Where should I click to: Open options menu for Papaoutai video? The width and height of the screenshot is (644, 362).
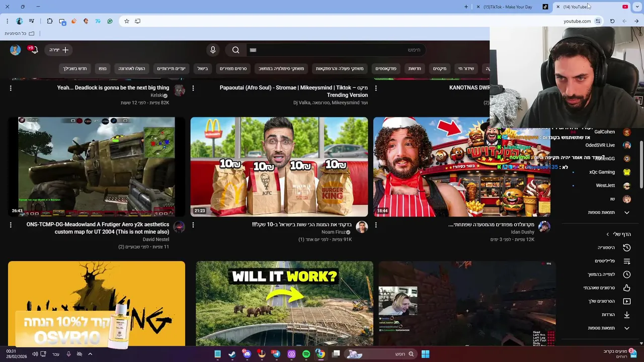pyautogui.click(x=193, y=88)
